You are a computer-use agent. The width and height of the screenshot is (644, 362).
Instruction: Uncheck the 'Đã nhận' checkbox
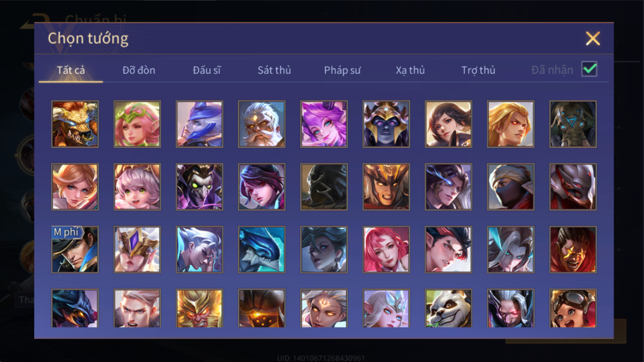(x=589, y=69)
